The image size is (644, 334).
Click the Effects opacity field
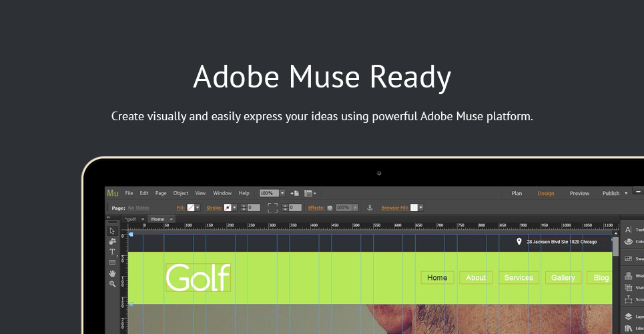click(x=344, y=208)
